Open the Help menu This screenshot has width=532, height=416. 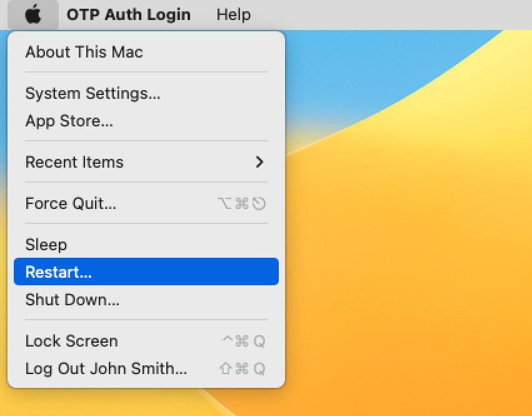(x=233, y=14)
